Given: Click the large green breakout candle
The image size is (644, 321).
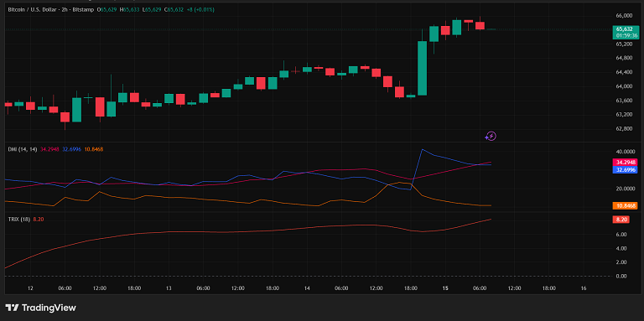Looking at the screenshot, I should (423, 68).
